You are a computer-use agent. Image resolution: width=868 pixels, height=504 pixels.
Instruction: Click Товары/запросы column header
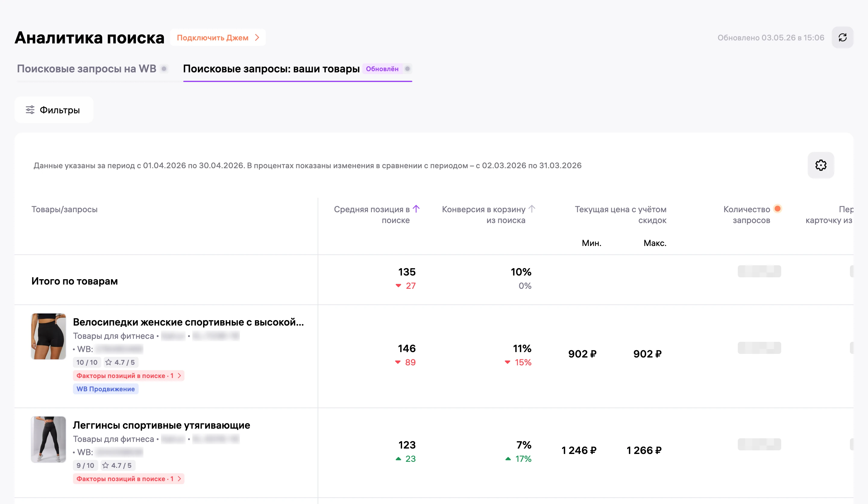coord(64,209)
